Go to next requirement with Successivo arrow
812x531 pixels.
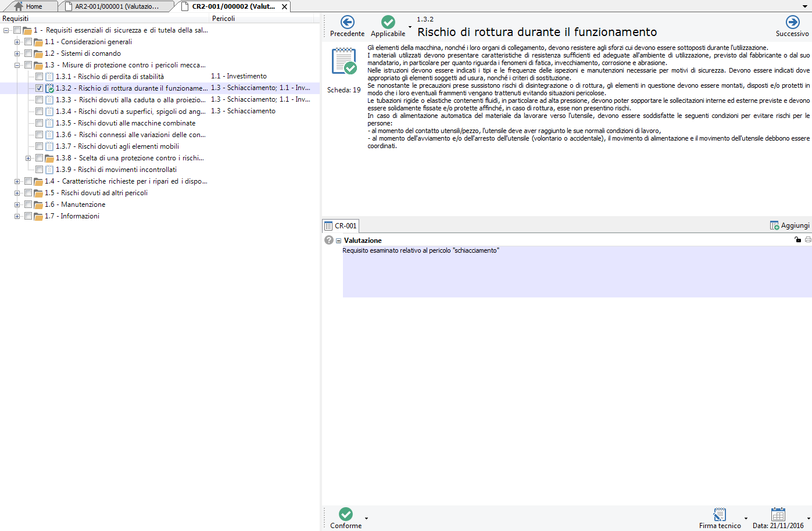coord(792,23)
